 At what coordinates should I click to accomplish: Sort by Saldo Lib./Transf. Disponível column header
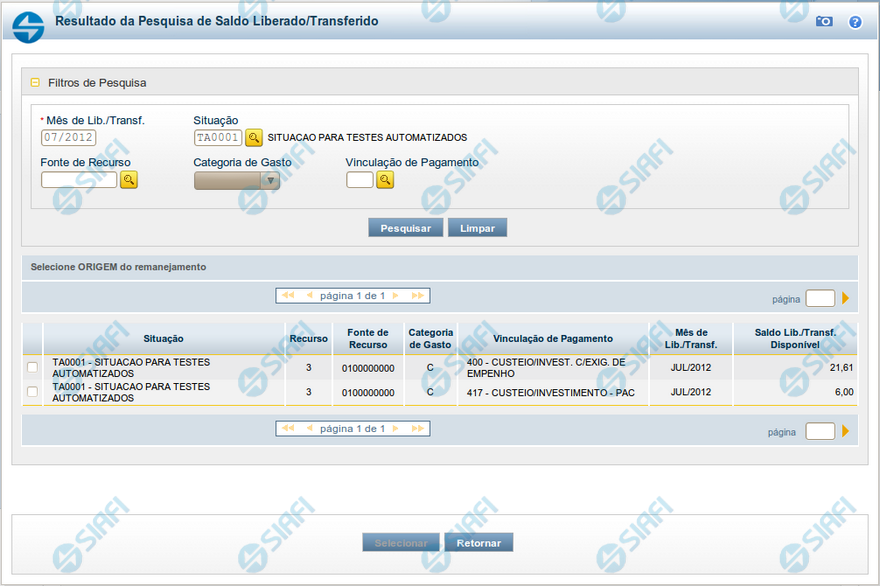795,338
